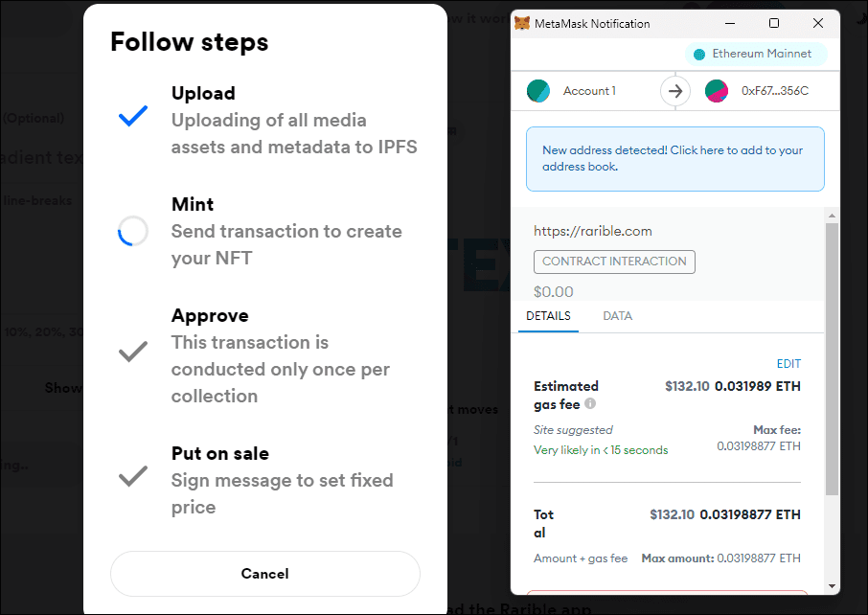Maximize the MetaMask Notification window

(774, 23)
